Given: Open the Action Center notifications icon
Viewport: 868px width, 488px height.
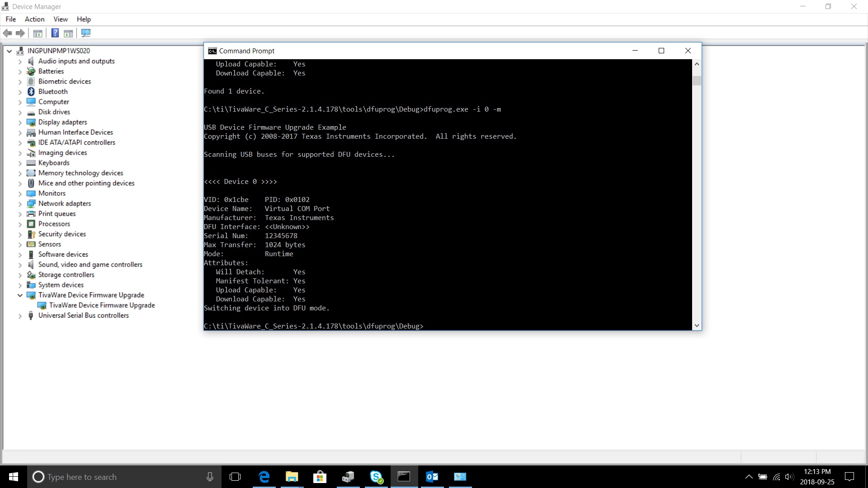Looking at the screenshot, I should point(849,477).
